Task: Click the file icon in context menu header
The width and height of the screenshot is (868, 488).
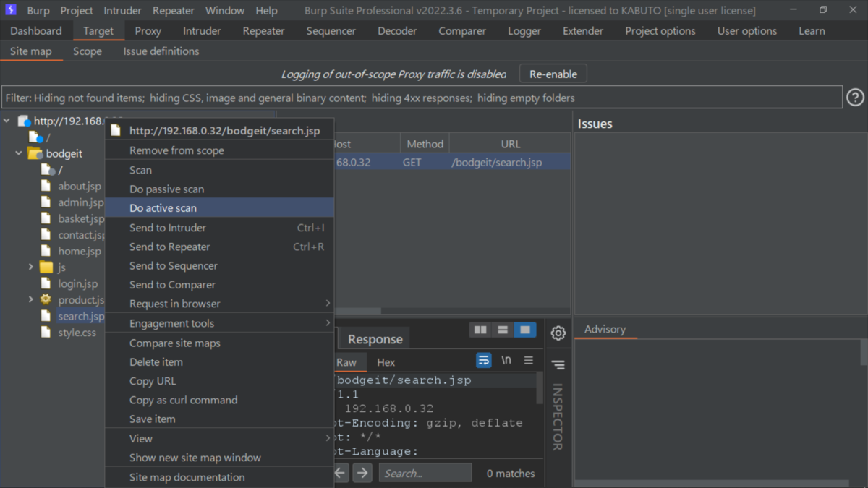Action: (x=116, y=131)
